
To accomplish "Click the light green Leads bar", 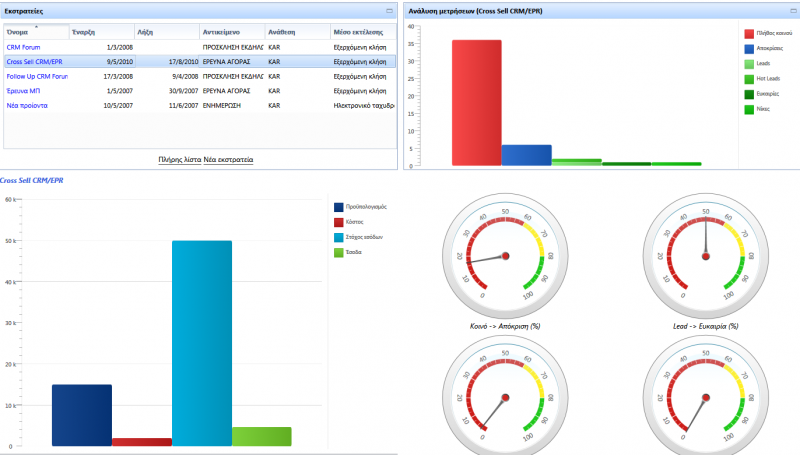I will 577,162.
